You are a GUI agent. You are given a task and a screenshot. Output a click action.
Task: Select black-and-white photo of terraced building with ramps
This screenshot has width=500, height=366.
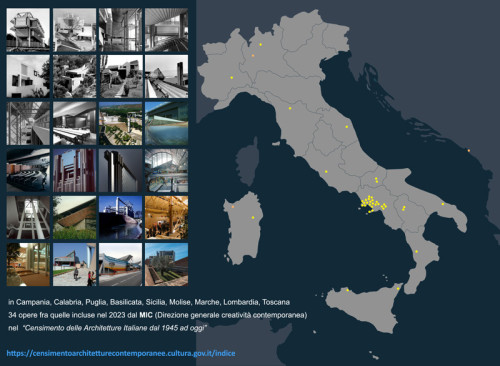point(74,30)
